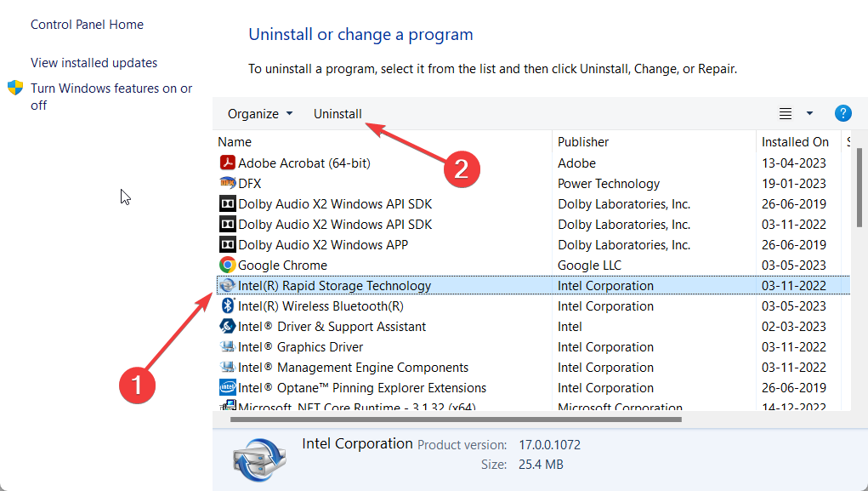Click the Dolby Audio X2 Windows APP icon

click(227, 244)
